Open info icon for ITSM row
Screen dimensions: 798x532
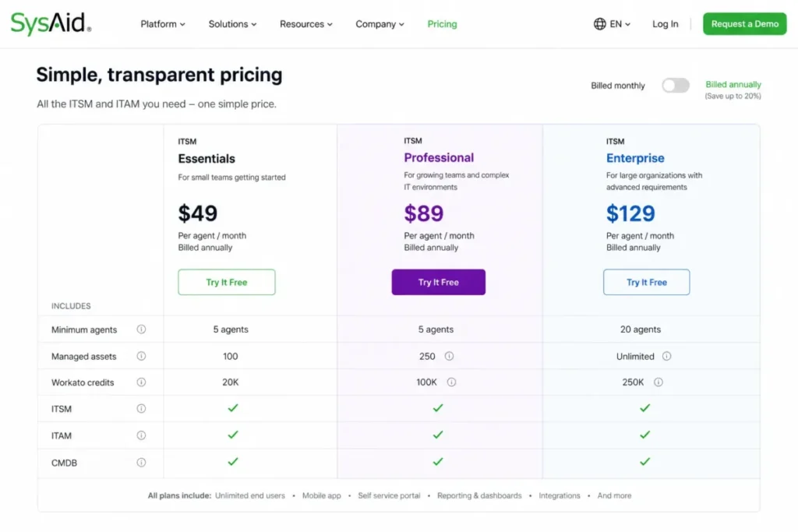pos(141,408)
